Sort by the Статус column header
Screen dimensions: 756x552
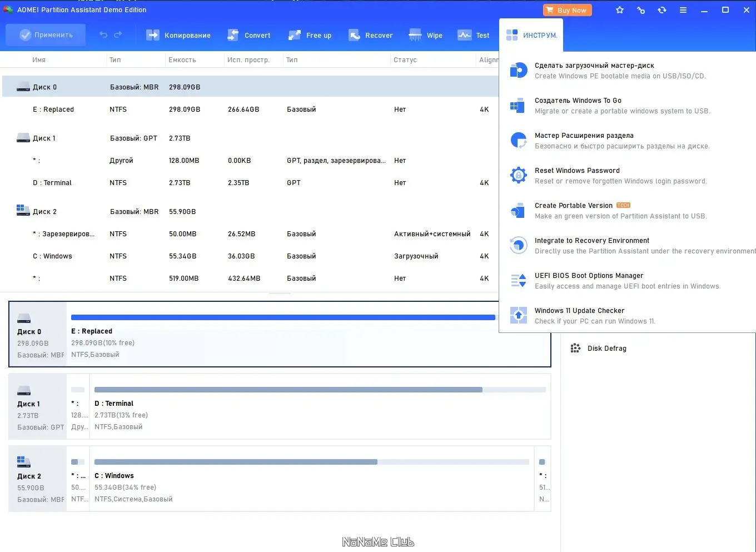(405, 60)
